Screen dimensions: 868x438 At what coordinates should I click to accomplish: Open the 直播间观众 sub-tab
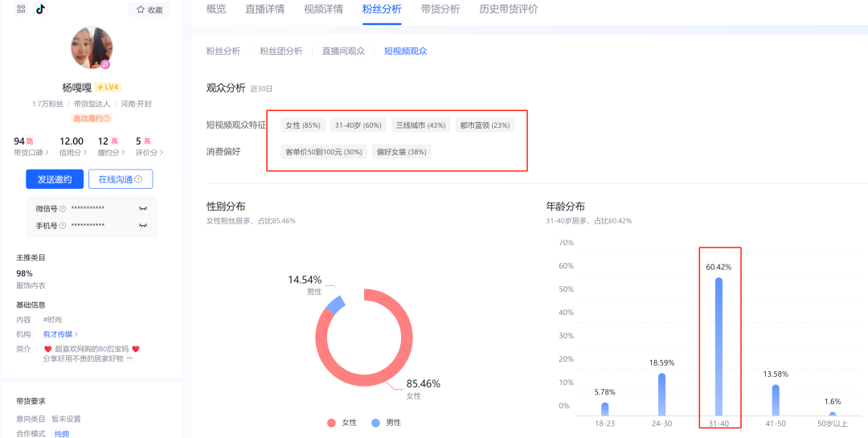pos(343,51)
